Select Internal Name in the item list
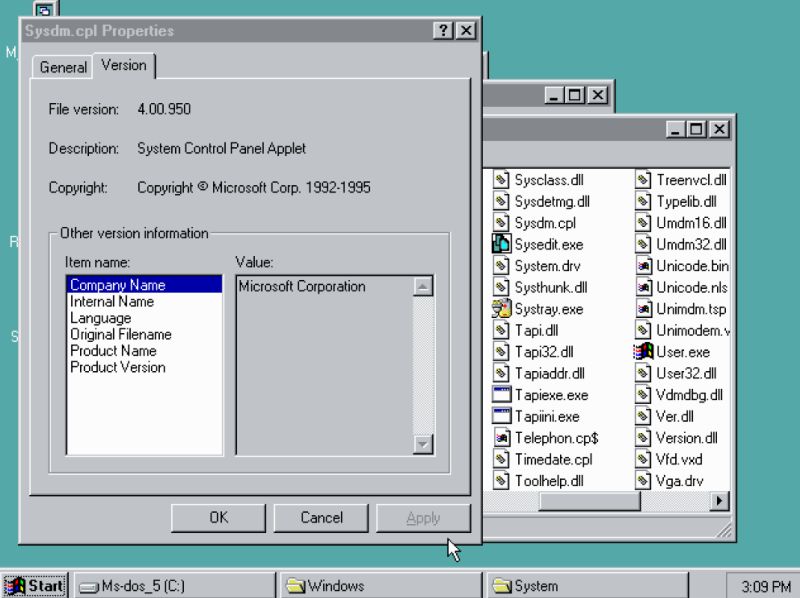Image resolution: width=800 pixels, height=598 pixels. pos(110,301)
